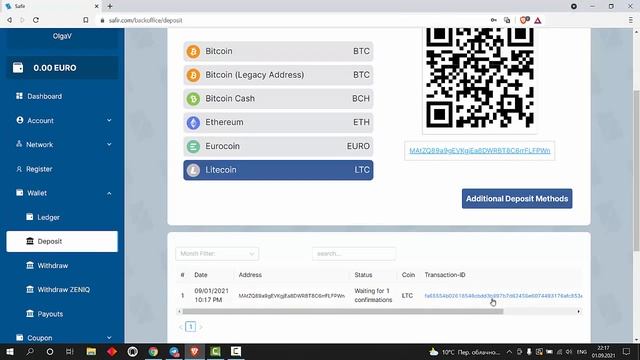Click the Wallet icon in sidebar
Image resolution: width=640 pixels, height=360 pixels.
point(20,193)
